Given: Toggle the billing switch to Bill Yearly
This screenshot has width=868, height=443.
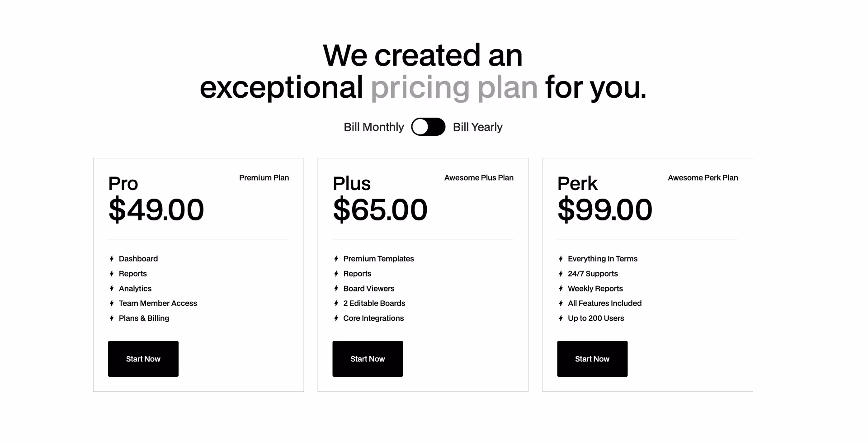Looking at the screenshot, I should coord(428,127).
